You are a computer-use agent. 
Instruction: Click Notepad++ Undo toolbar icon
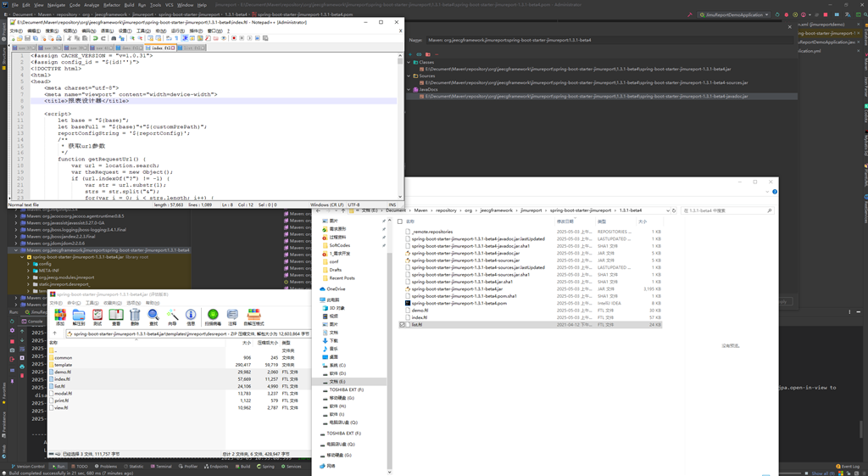pos(95,38)
